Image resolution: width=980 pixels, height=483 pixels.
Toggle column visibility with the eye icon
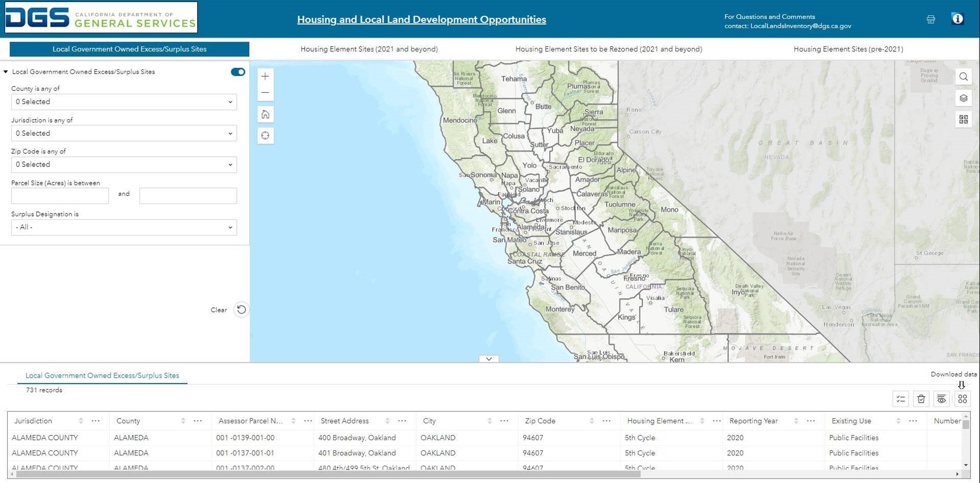(x=941, y=399)
